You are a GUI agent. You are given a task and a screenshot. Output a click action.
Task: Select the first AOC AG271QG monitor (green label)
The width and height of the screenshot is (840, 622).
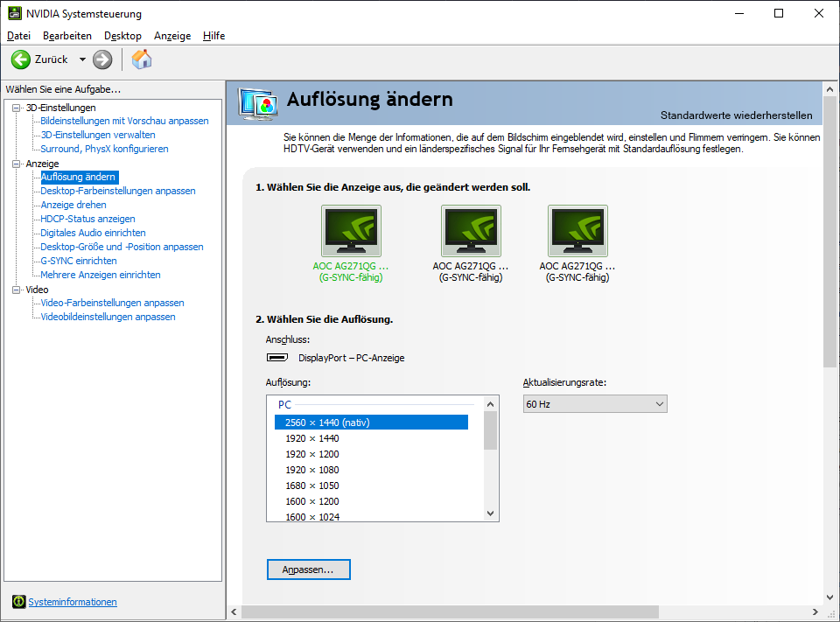tap(351, 231)
